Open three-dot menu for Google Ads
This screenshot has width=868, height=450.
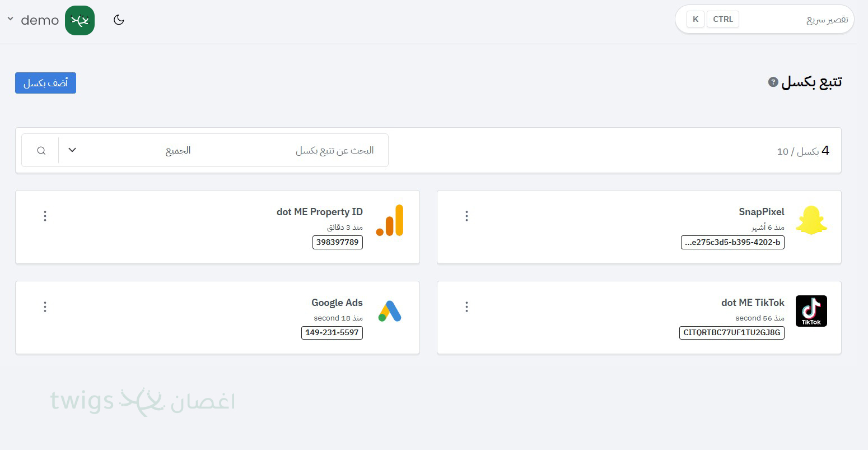point(45,307)
